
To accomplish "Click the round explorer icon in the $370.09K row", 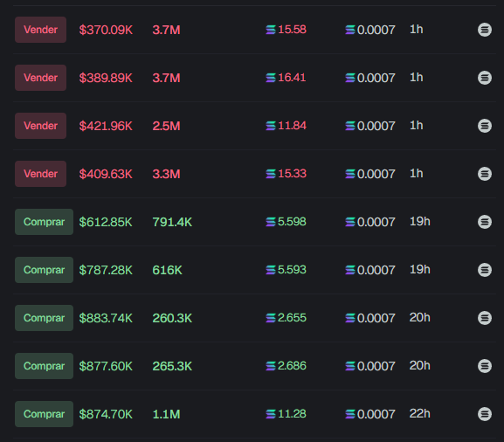I will click(x=485, y=30).
